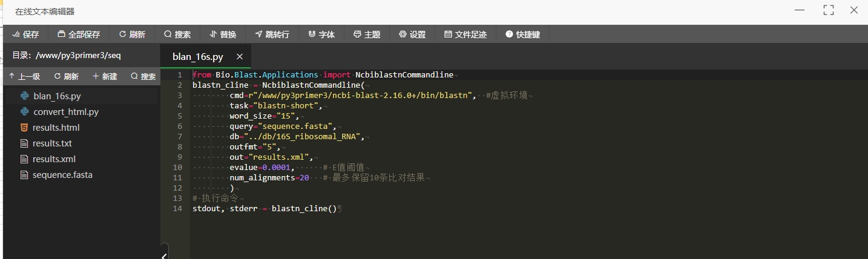This screenshot has width=868, height=259.
Task: Click the 刷新 refresh button in top toolbar
Action: [x=132, y=34]
